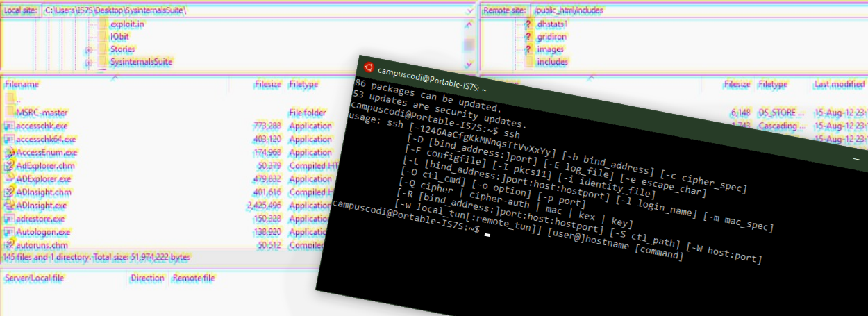
Task: Click the unknown-folder icon beside gridiron
Action: 530,36
